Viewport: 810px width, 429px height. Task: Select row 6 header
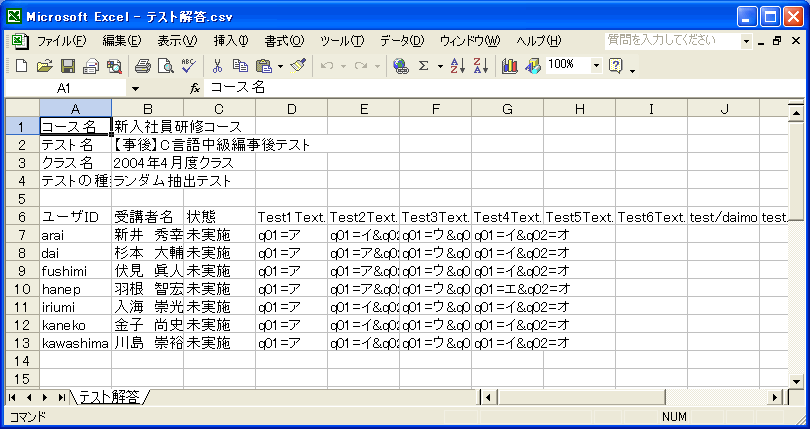click(x=23, y=217)
